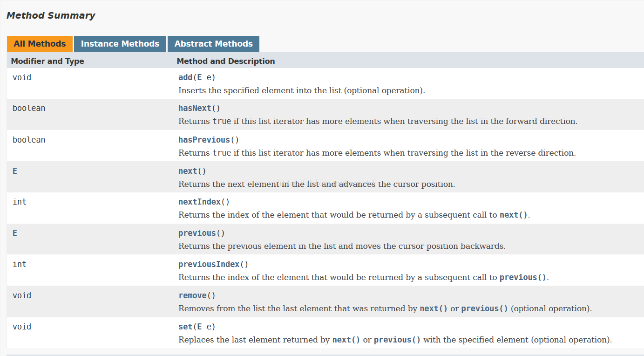Switch to the All Methods tab
Image resolution: width=644 pixels, height=356 pixels.
pyautogui.click(x=40, y=44)
